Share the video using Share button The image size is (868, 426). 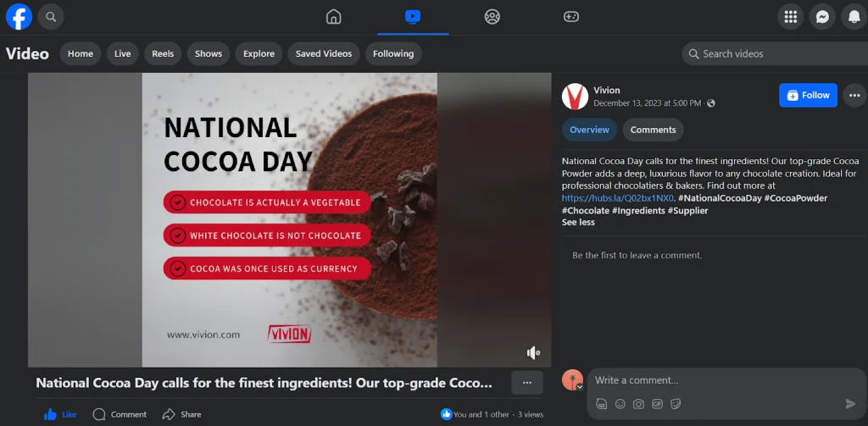click(x=181, y=414)
